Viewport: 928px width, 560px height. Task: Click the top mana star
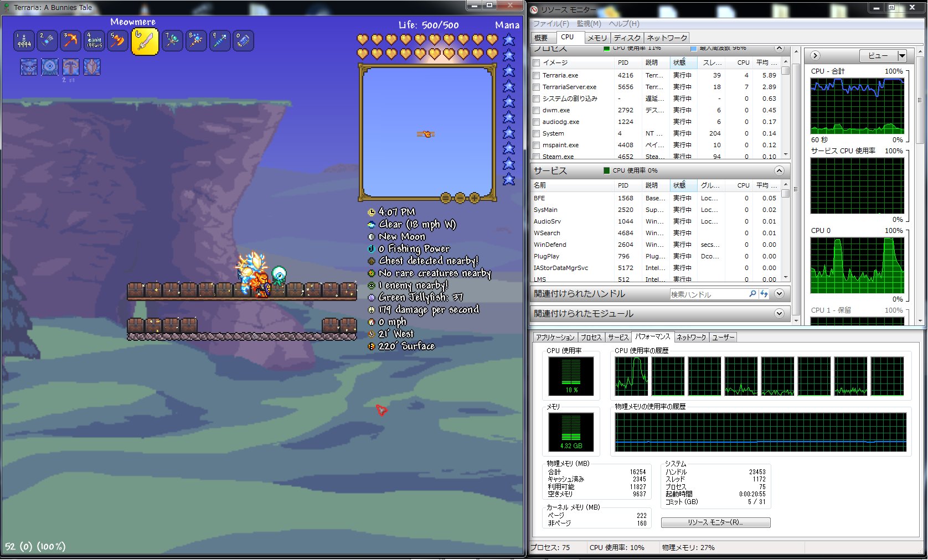(x=509, y=40)
